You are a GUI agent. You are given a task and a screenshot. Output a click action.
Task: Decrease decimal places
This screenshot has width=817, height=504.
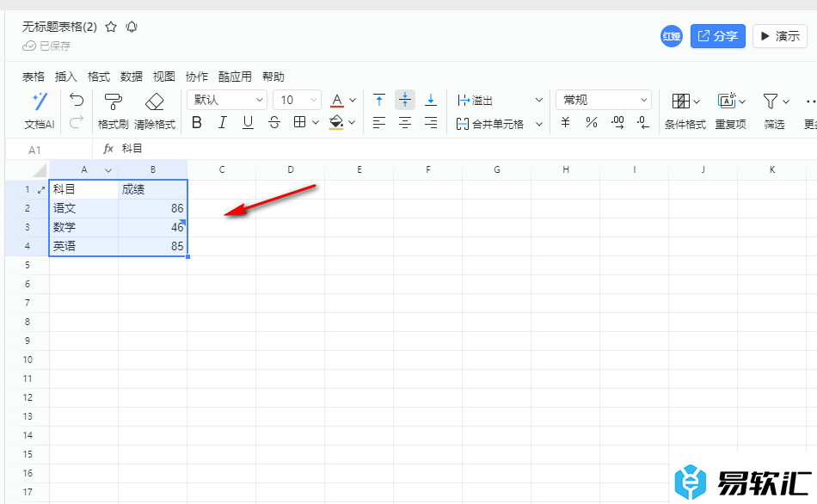pyautogui.click(x=643, y=122)
